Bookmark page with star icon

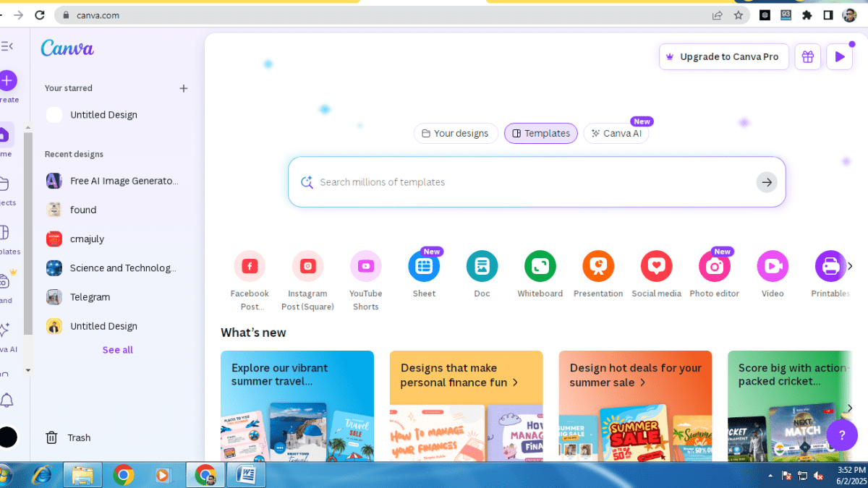pyautogui.click(x=738, y=15)
